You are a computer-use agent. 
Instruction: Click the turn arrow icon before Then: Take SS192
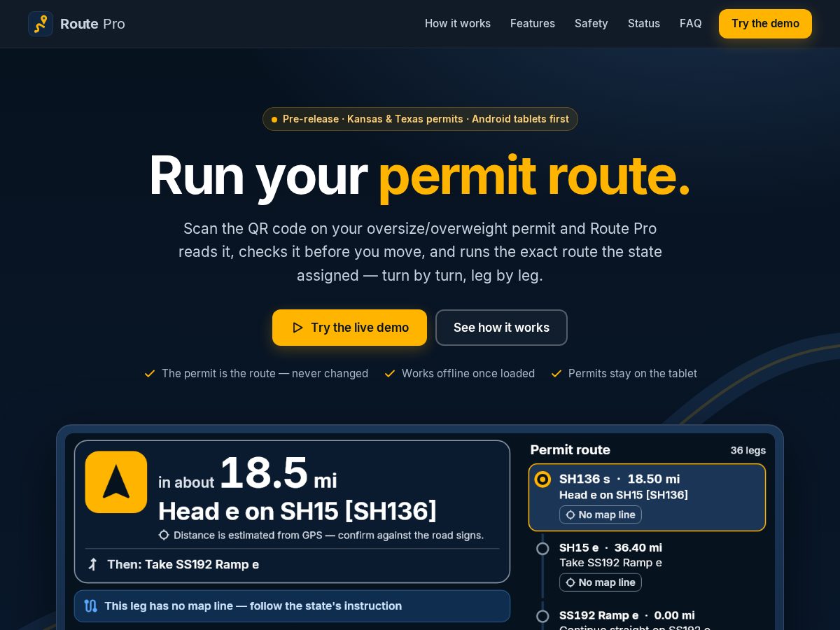coord(92,564)
